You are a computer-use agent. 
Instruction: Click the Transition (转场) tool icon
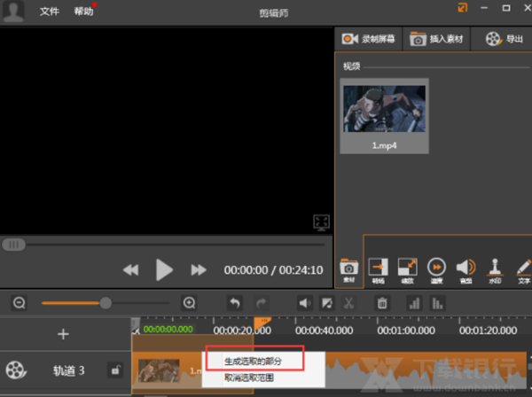tap(379, 269)
